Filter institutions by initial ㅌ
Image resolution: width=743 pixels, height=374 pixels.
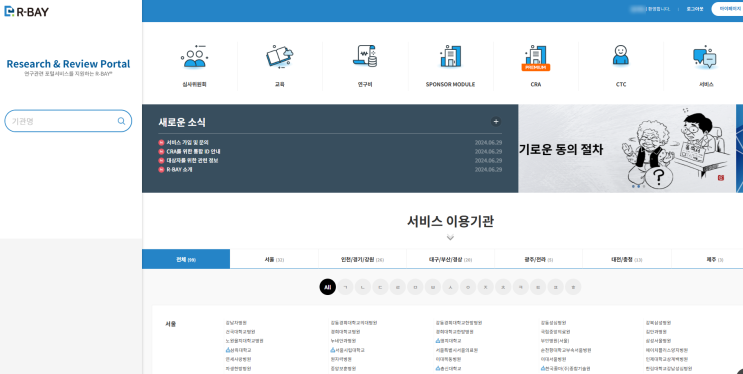(x=538, y=287)
